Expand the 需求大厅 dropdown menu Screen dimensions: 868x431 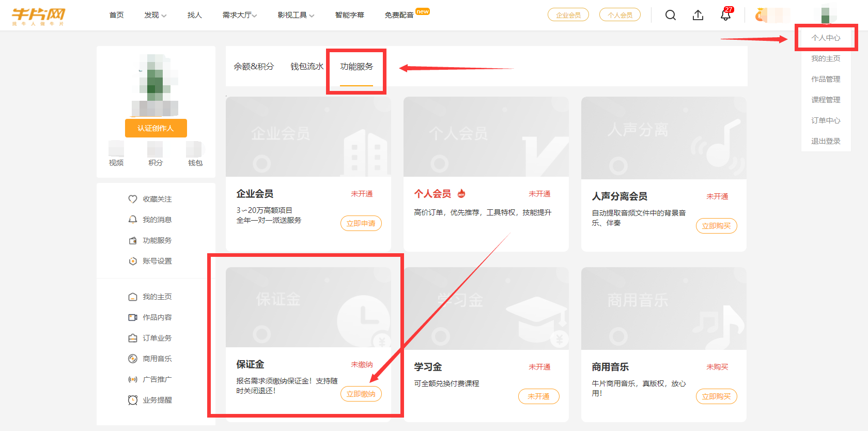tap(240, 15)
